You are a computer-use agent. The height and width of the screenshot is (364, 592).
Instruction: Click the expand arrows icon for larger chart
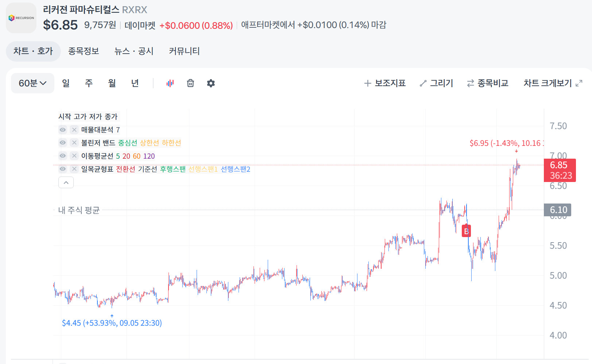(x=579, y=83)
